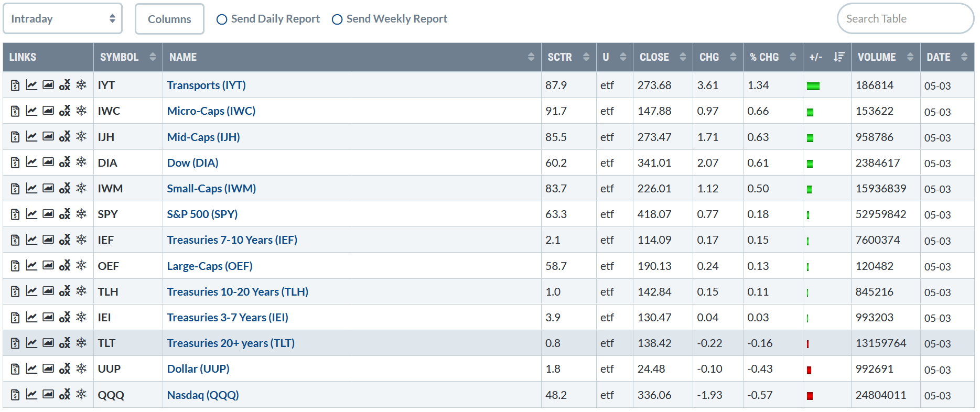Open SharpChart line-chart icon for SPY
This screenshot has height=412, width=980.
pos(31,214)
